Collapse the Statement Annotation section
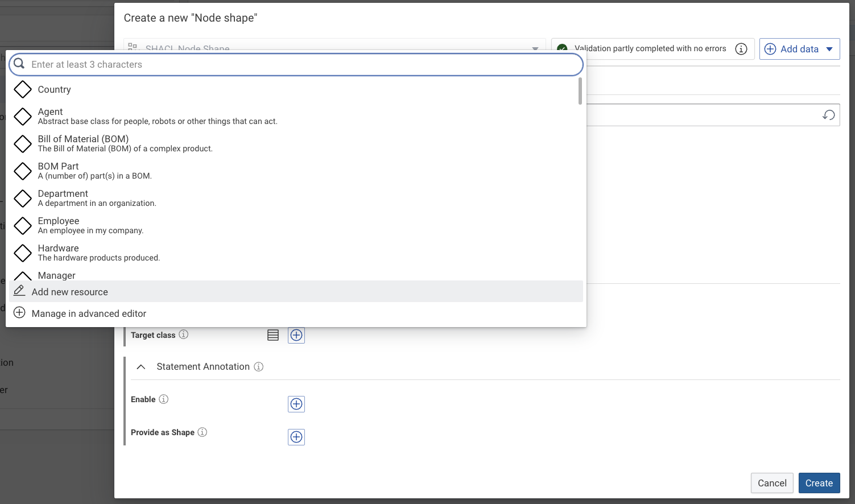 point(141,367)
